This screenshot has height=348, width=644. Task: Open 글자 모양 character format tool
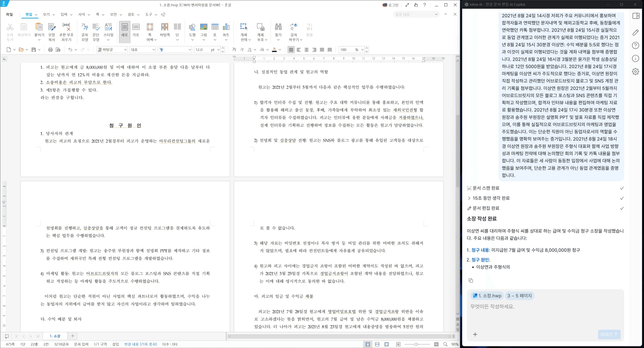(x=85, y=27)
